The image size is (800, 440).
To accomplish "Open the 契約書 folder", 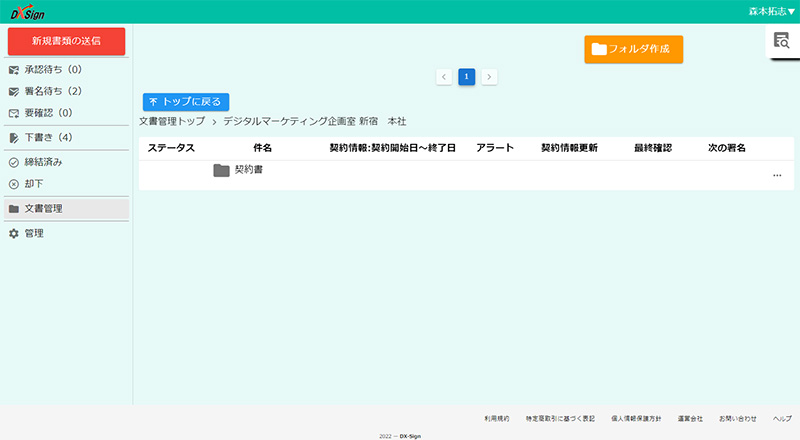I will tap(248, 169).
